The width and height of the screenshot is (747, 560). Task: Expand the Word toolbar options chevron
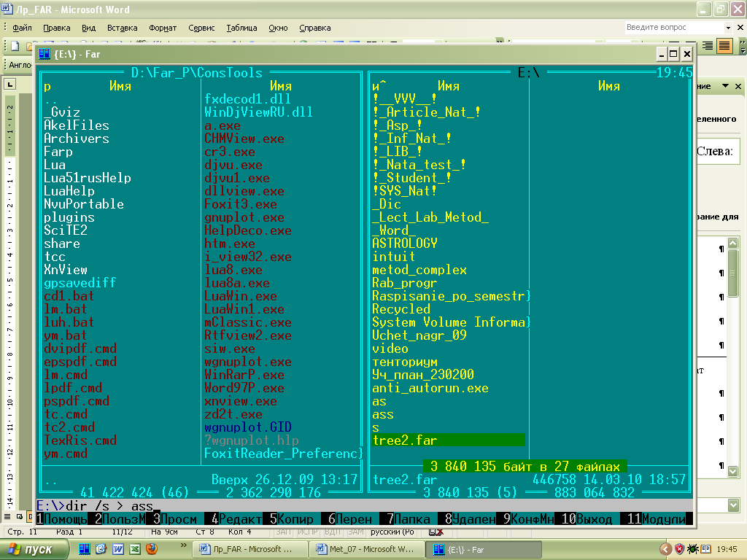point(742,46)
